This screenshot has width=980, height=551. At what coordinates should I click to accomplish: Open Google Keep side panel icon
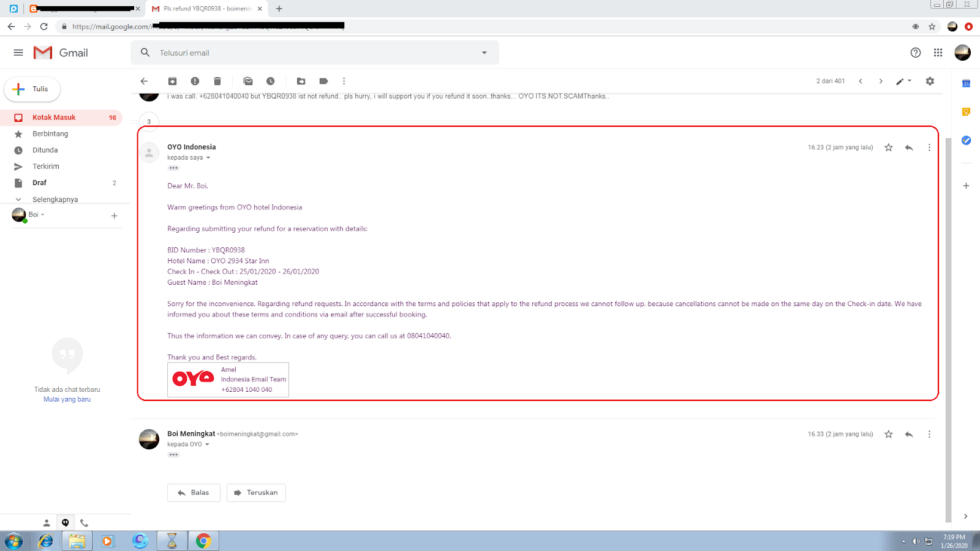[x=966, y=112]
